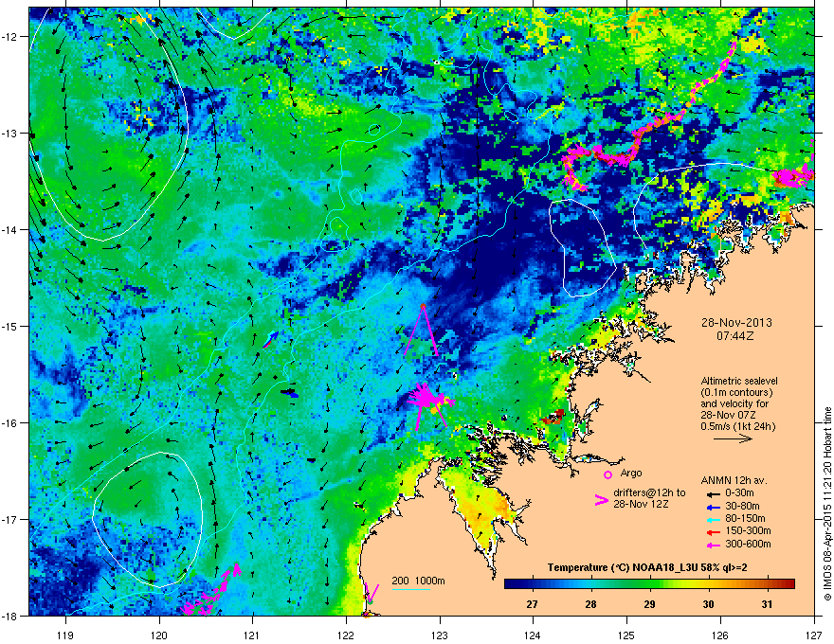Click the 'Argo' legend label
The height and width of the screenshot is (644, 834).
pos(631,473)
